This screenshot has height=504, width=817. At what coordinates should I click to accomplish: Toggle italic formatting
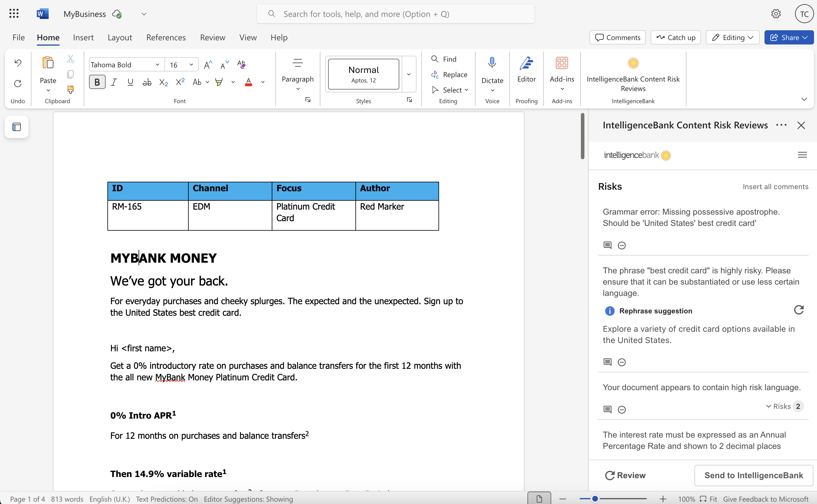114,82
